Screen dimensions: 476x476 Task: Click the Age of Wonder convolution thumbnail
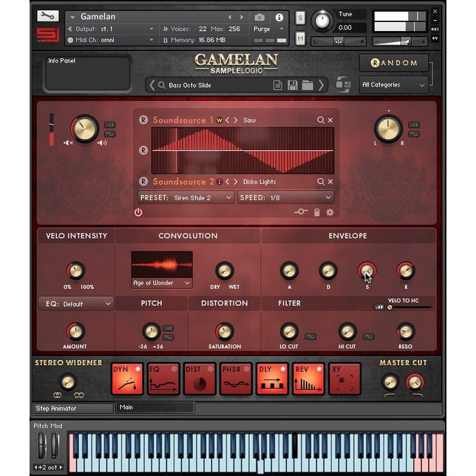tap(161, 265)
